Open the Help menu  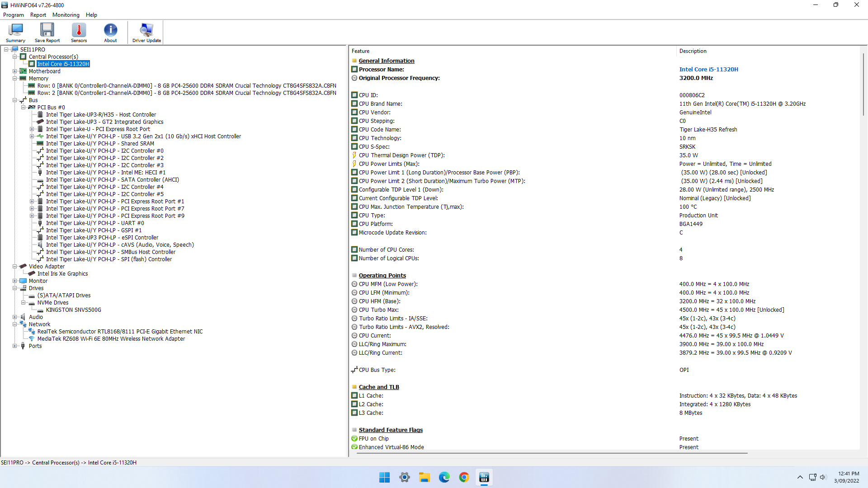(x=91, y=15)
